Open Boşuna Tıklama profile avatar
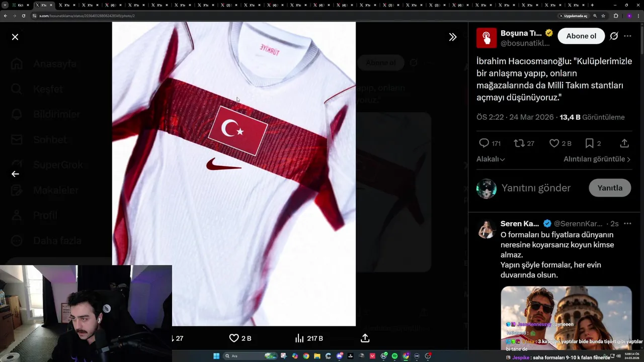This screenshot has height=362, width=644. [x=487, y=38]
